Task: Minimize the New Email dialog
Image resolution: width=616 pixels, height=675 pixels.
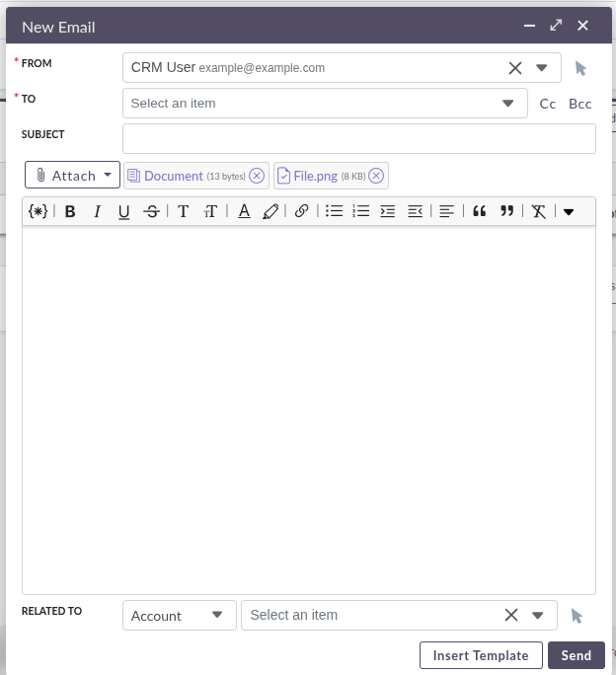Action: [529, 26]
